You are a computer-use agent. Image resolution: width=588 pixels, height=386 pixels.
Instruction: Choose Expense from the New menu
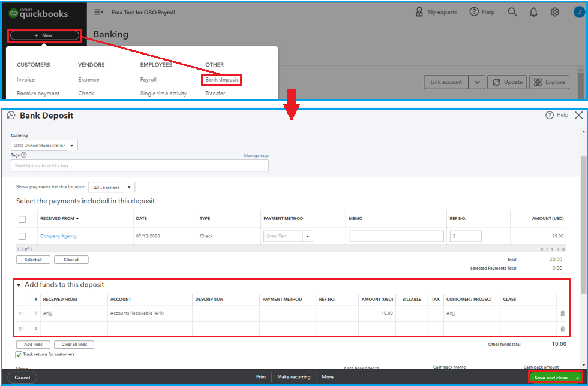89,80
